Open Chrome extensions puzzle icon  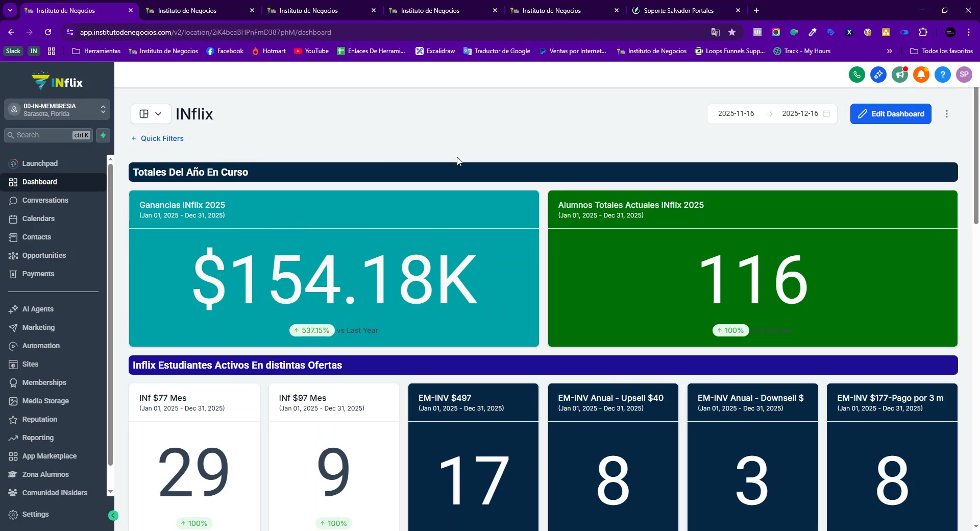[x=923, y=32]
